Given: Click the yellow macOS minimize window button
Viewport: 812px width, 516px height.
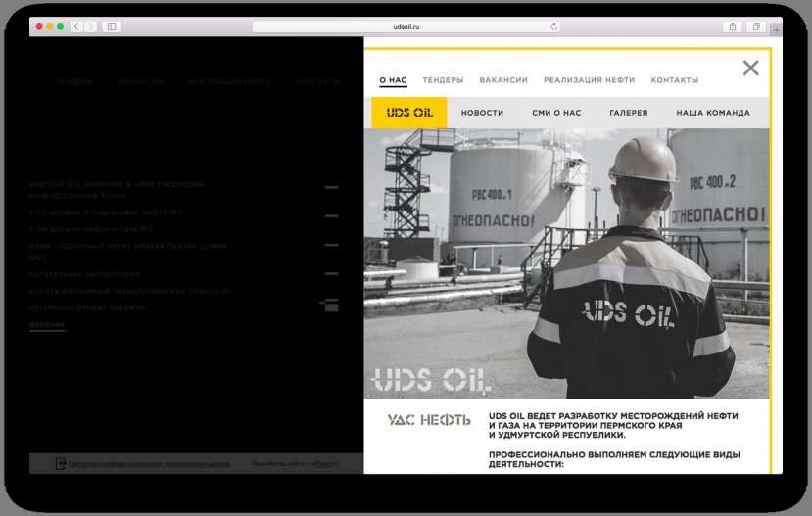Looking at the screenshot, I should coord(50,26).
